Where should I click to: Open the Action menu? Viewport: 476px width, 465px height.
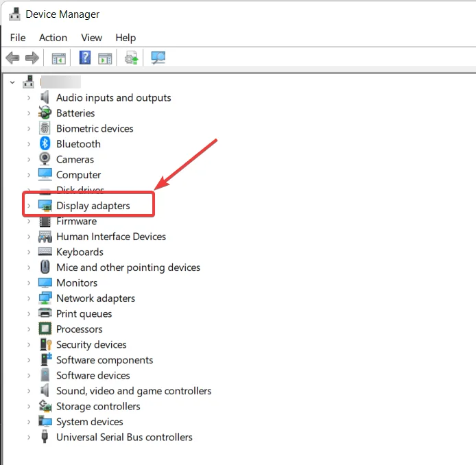click(x=53, y=38)
